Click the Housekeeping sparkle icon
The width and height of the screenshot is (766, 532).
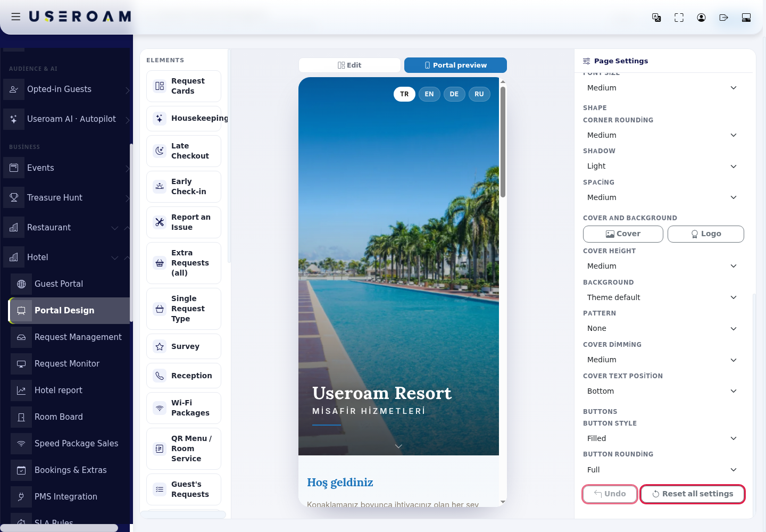(160, 119)
